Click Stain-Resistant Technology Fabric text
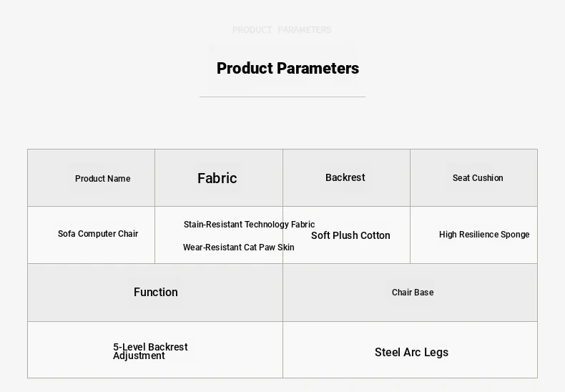Viewport: 565px width, 392px height. 249,225
